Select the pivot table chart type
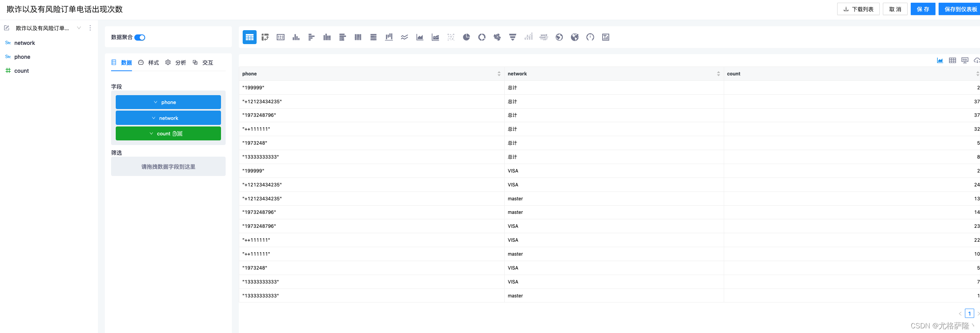Viewport: 980px width, 333px height. pyautogui.click(x=265, y=37)
